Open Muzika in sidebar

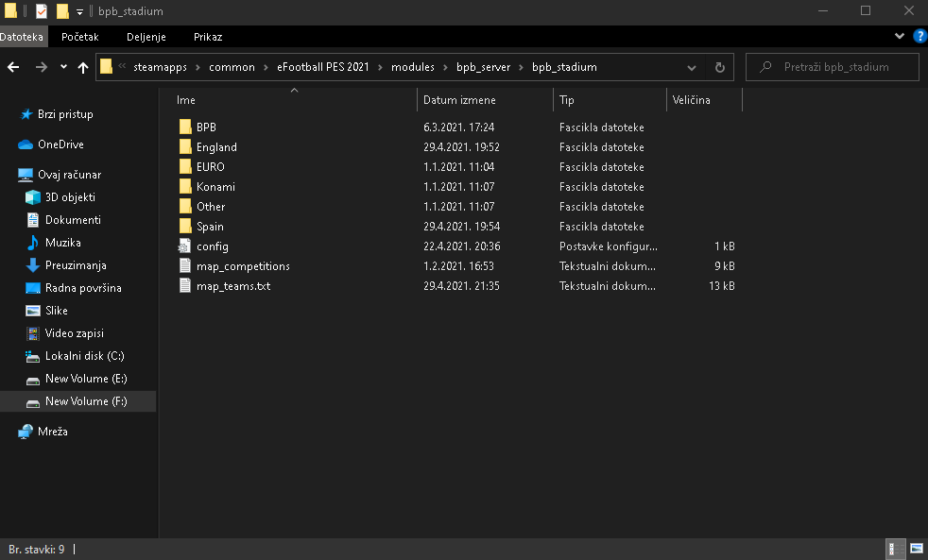(62, 243)
